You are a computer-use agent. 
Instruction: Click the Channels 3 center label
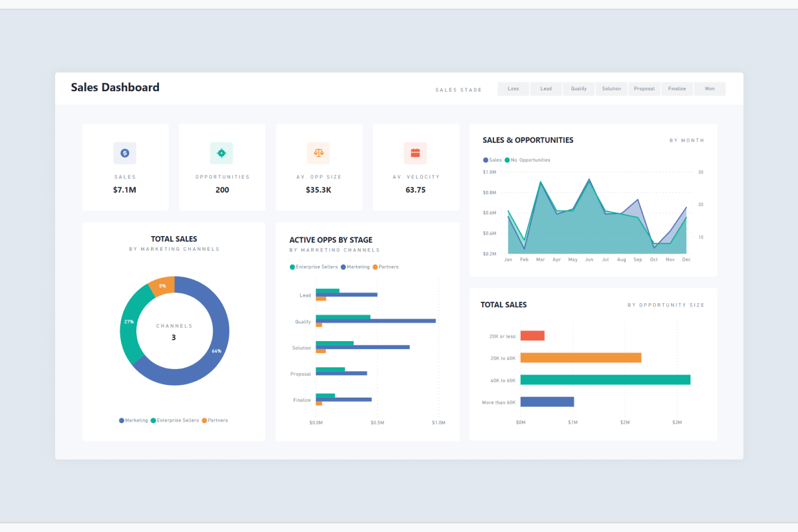pyautogui.click(x=174, y=332)
